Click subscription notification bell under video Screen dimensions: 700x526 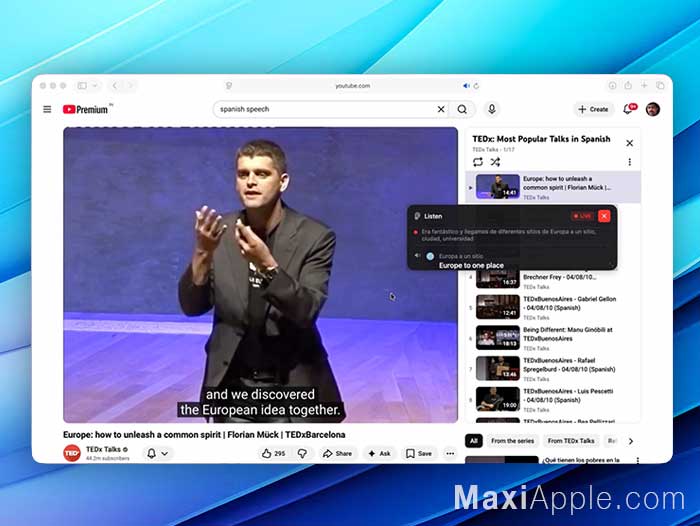point(152,454)
